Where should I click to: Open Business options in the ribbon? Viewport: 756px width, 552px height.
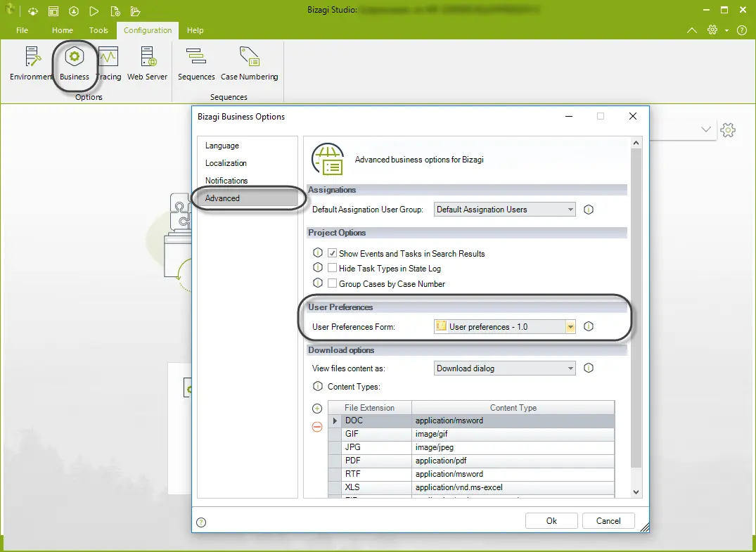point(75,63)
